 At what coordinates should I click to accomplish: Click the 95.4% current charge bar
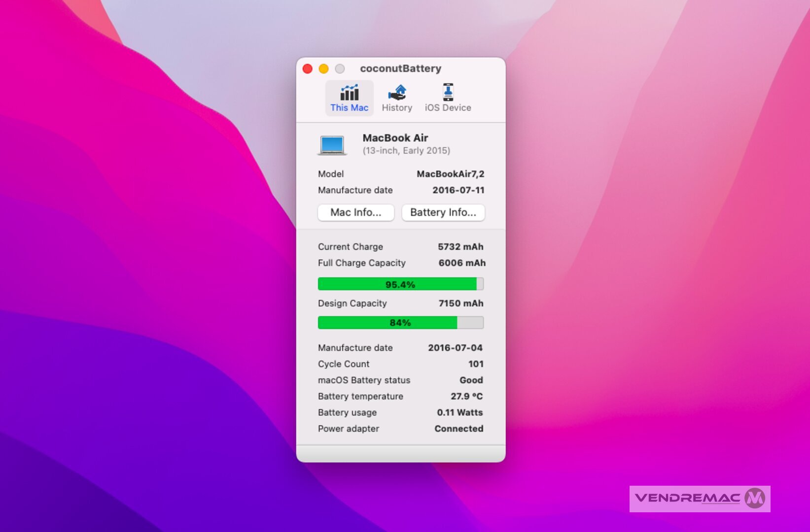[400, 284]
